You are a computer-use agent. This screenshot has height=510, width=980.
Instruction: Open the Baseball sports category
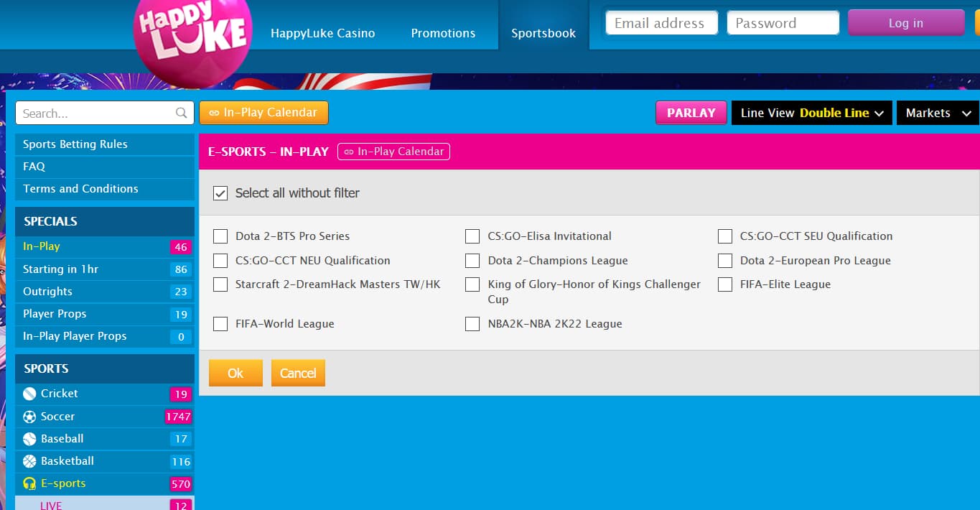pyautogui.click(x=105, y=439)
